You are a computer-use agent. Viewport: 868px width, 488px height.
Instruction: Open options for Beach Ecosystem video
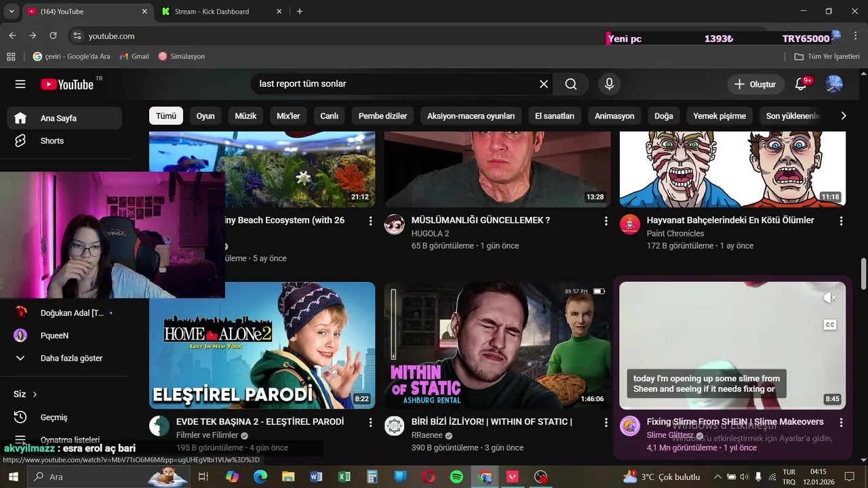point(370,221)
